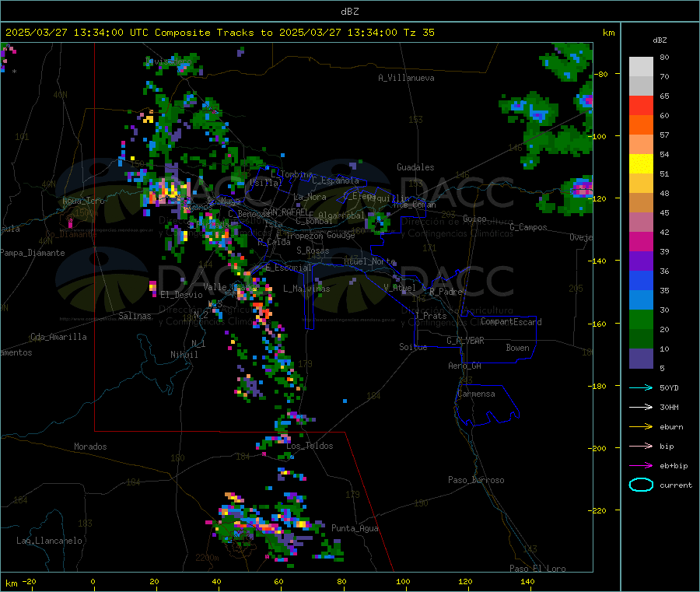Screen dimensions: 700x592
Task: Click the pink bip arrow in legend
Action: (x=641, y=446)
